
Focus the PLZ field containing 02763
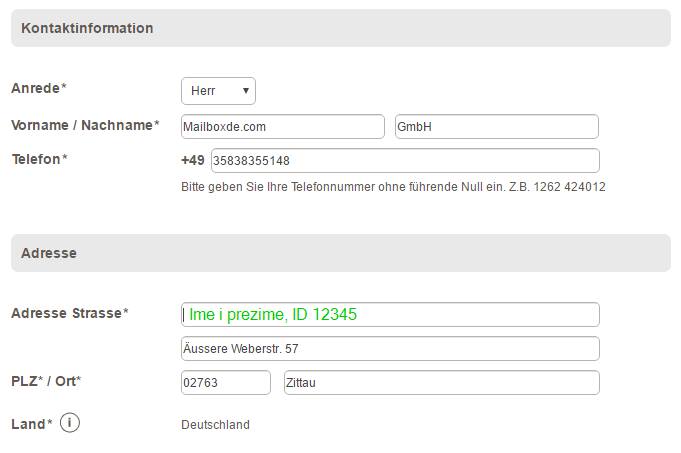225,383
